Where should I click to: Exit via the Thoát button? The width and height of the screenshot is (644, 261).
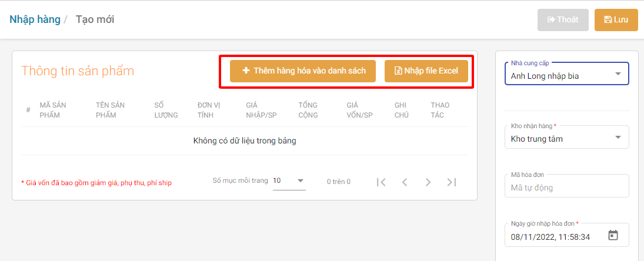click(563, 20)
